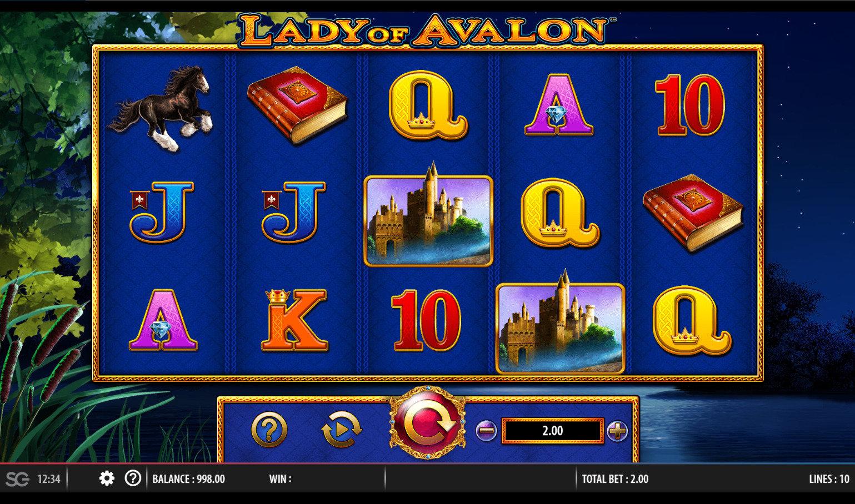This screenshot has height=504, width=855.
Task: Click the LINES : 10 label
Action: tap(829, 479)
